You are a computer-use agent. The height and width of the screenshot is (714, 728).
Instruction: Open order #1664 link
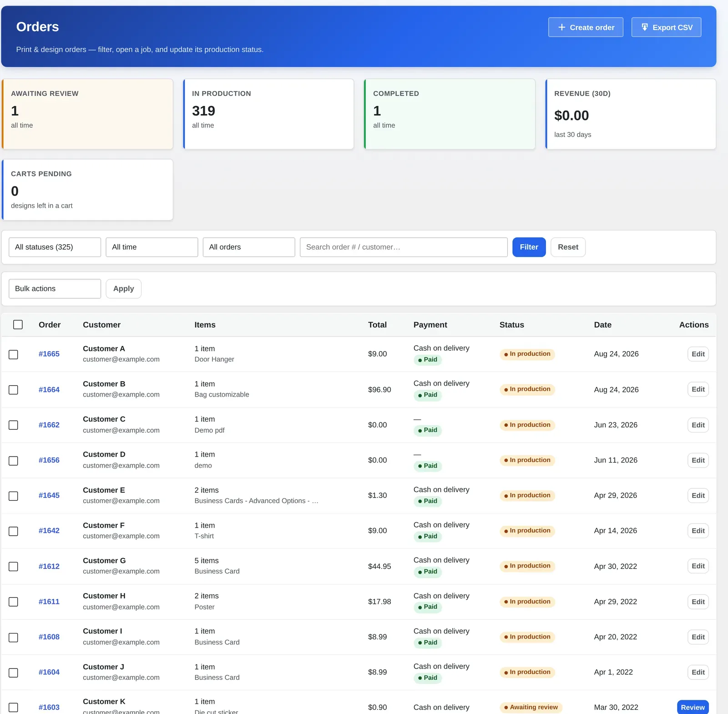(49, 390)
